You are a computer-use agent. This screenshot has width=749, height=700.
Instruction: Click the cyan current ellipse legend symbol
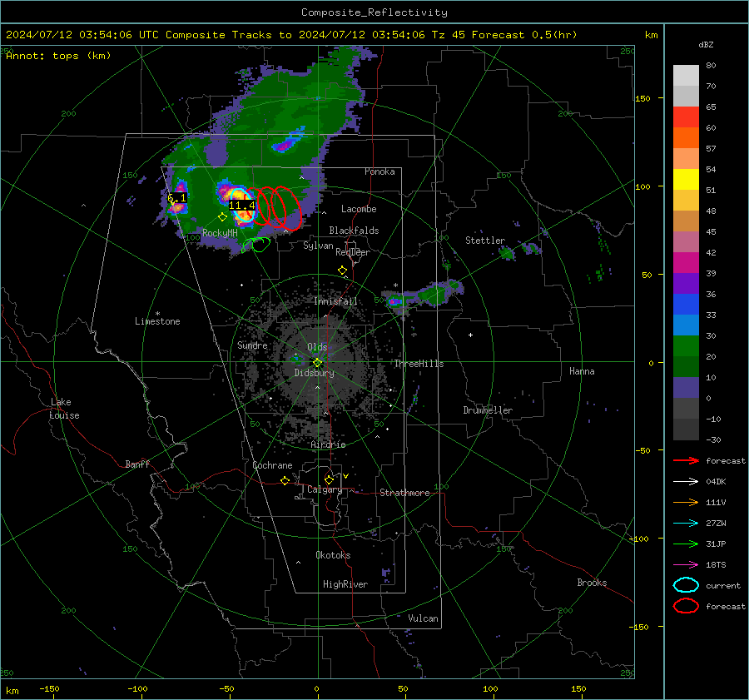coord(686,585)
